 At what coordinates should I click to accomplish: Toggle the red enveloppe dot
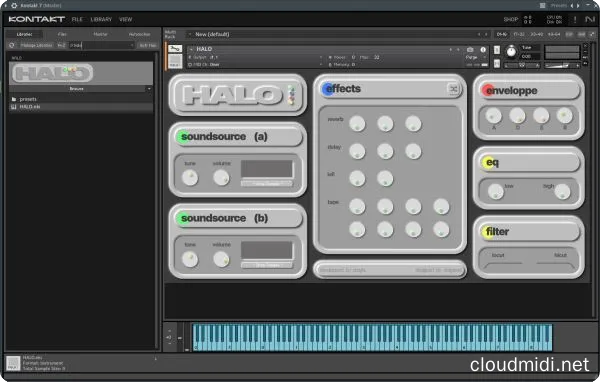pos(488,91)
